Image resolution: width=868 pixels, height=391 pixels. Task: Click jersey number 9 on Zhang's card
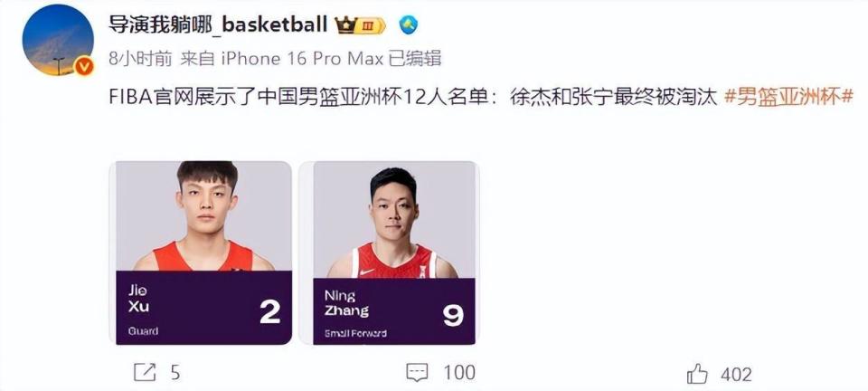click(x=453, y=316)
